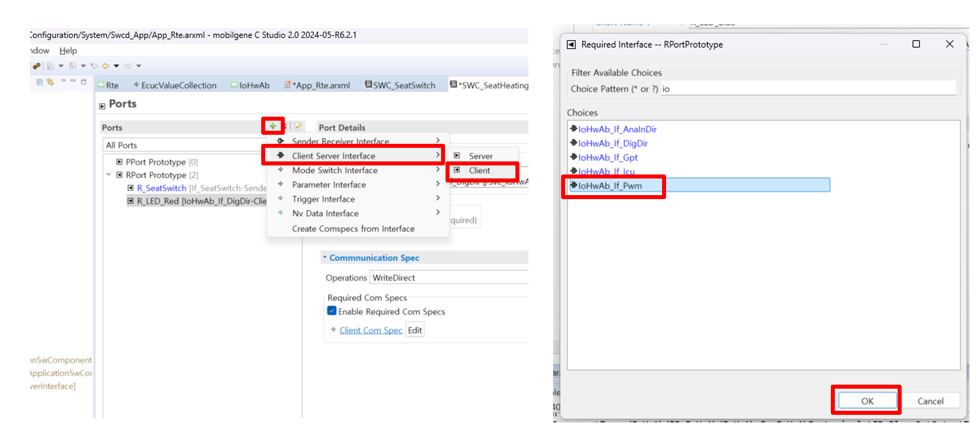Open the Help menu

point(68,51)
